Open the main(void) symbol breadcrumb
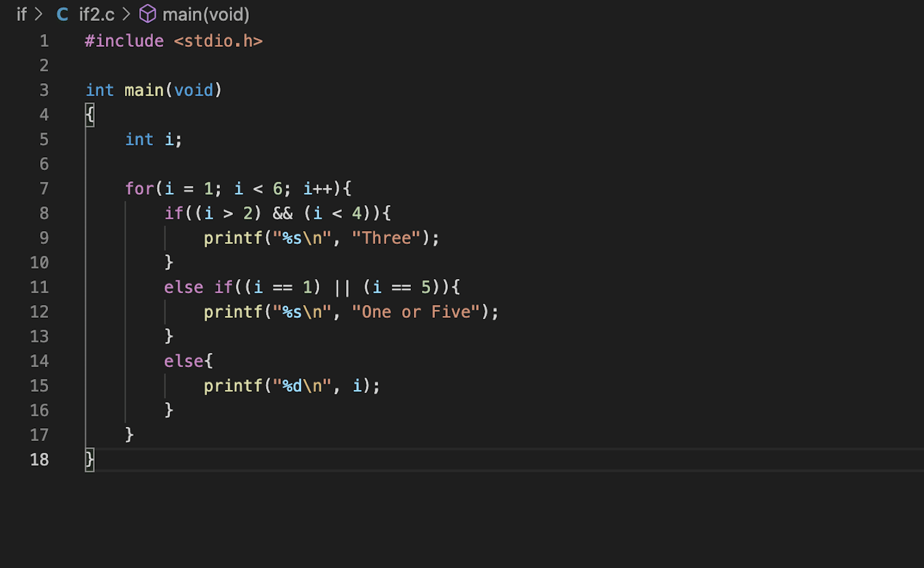Viewport: 924px width, 568px height. tap(206, 14)
